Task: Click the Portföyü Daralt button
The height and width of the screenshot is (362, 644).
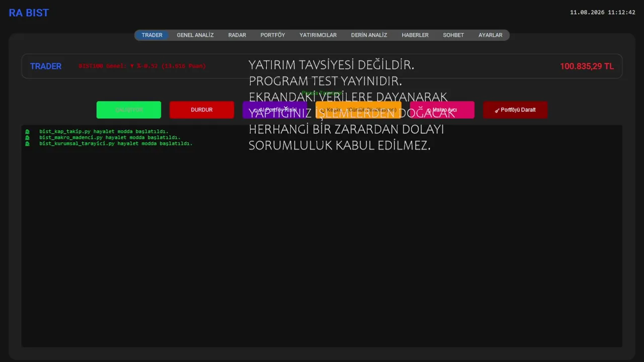Action: pyautogui.click(x=515, y=110)
